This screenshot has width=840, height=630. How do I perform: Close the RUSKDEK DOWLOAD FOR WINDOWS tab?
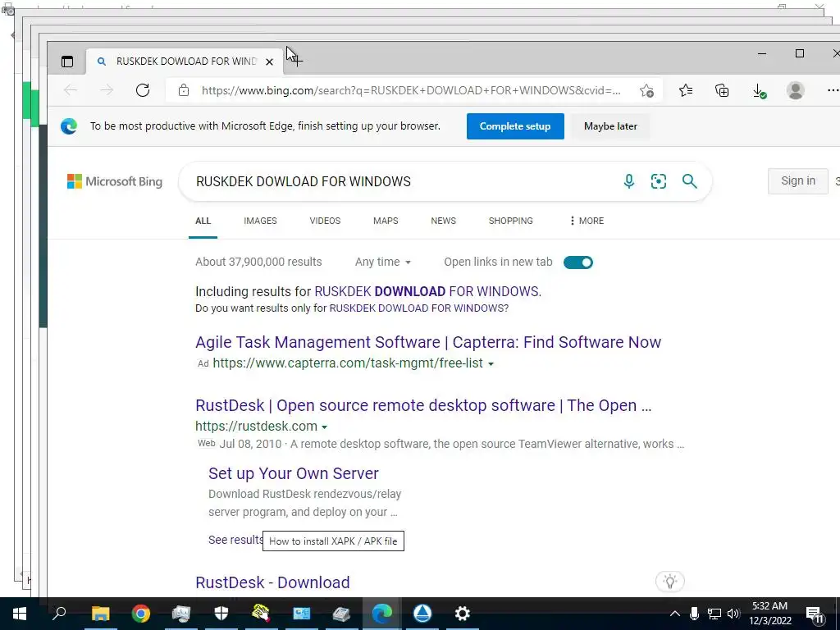[269, 62]
